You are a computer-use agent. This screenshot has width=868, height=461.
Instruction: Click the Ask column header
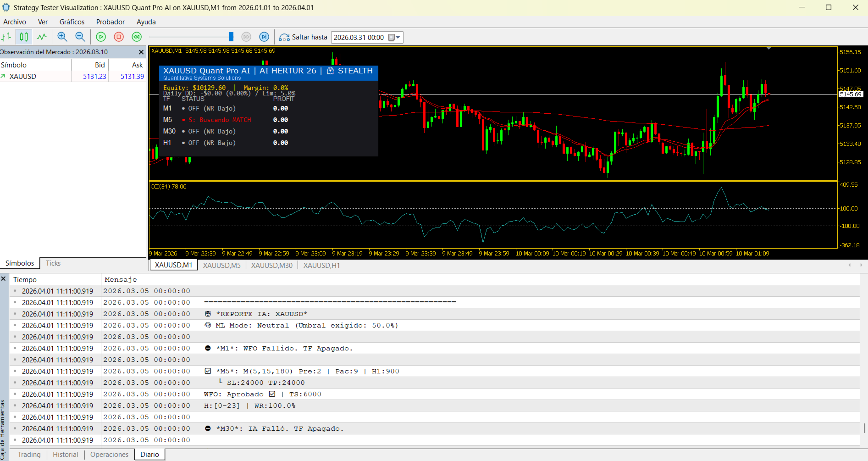pyautogui.click(x=127, y=65)
